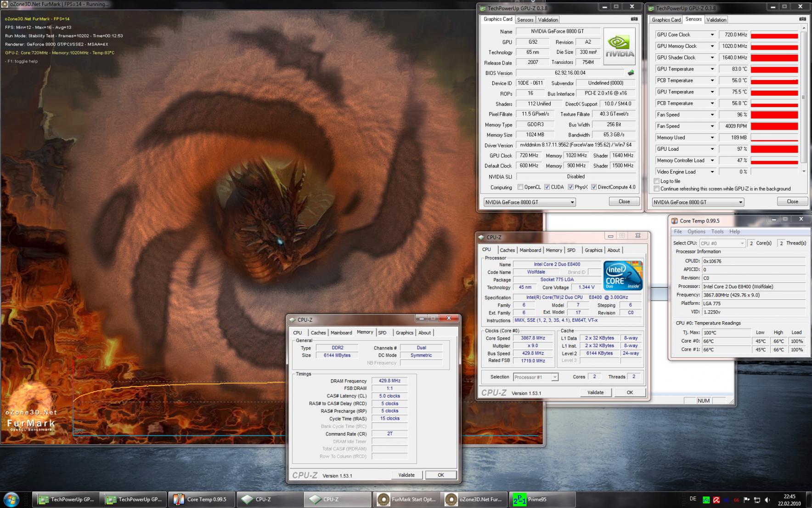Click the red 66 temperature tray icon

click(736, 500)
